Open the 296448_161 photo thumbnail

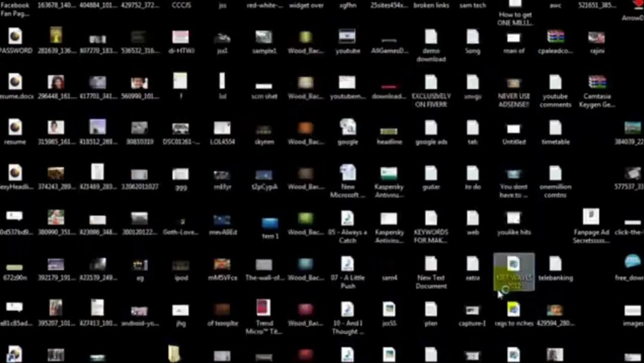coord(56,82)
